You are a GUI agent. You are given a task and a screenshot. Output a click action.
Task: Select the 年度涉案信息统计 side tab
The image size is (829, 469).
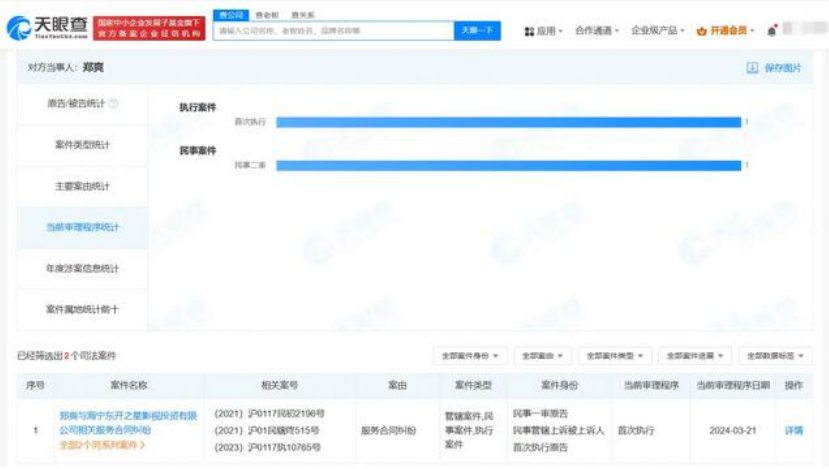coord(82,269)
